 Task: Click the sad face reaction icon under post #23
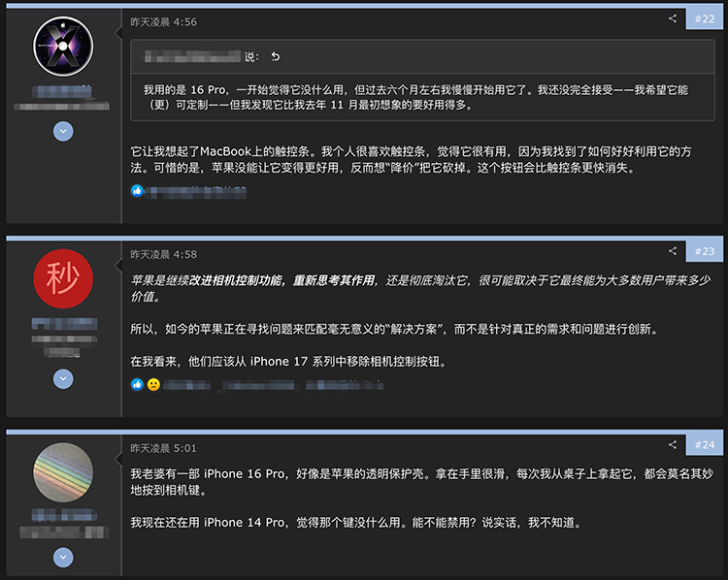pyautogui.click(x=152, y=384)
